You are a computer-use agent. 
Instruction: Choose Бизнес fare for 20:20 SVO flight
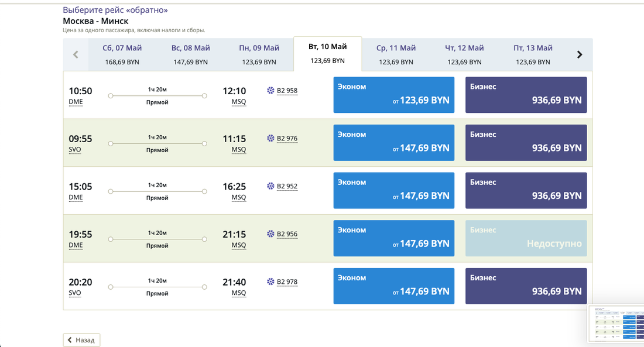tap(526, 286)
